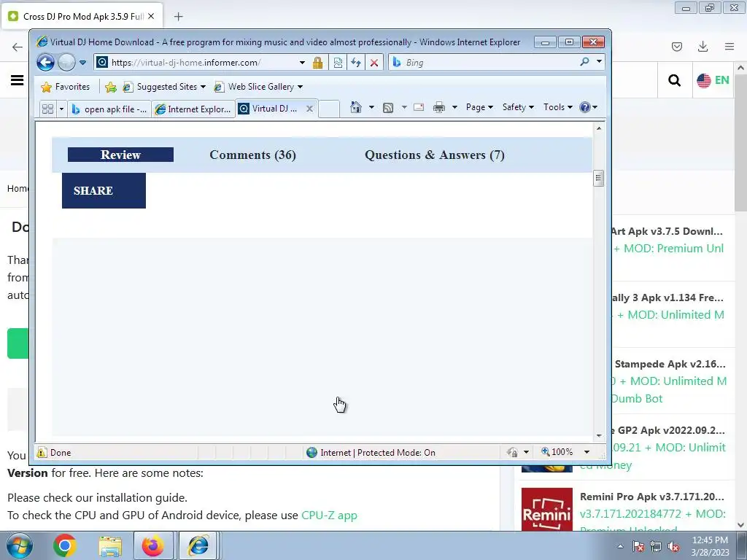
Task: Click the Print icon in command bar
Action: [438, 107]
